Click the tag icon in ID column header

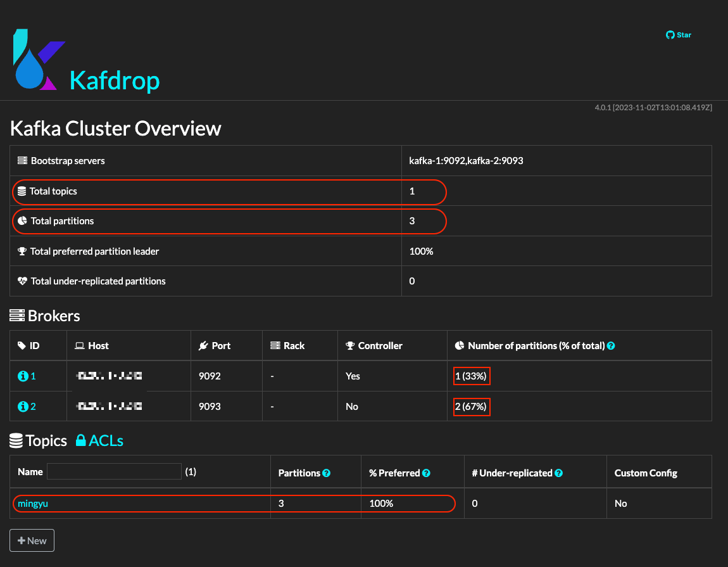22,345
